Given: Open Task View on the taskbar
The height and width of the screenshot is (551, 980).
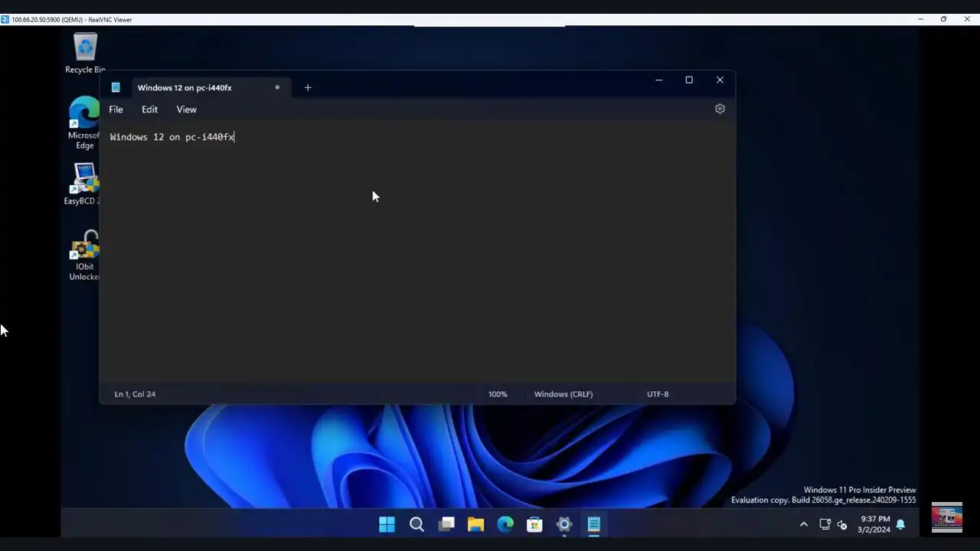Looking at the screenshot, I should tap(446, 524).
